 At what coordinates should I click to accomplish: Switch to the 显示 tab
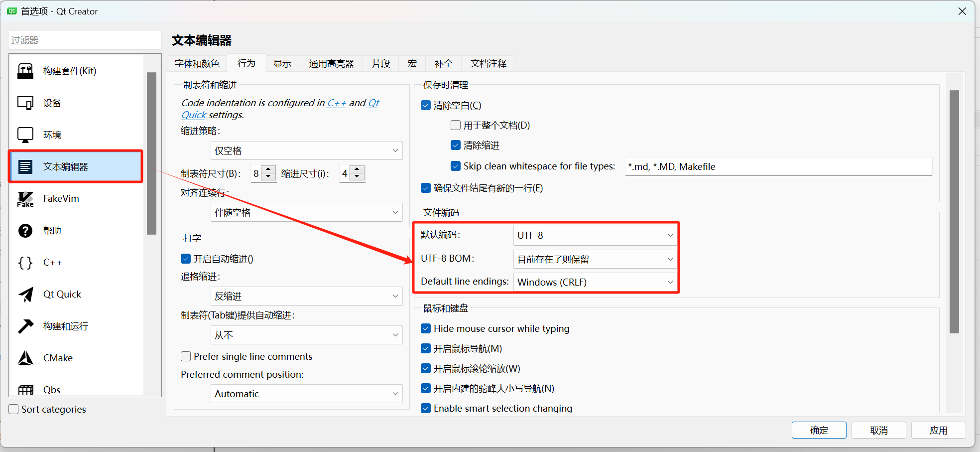[282, 64]
